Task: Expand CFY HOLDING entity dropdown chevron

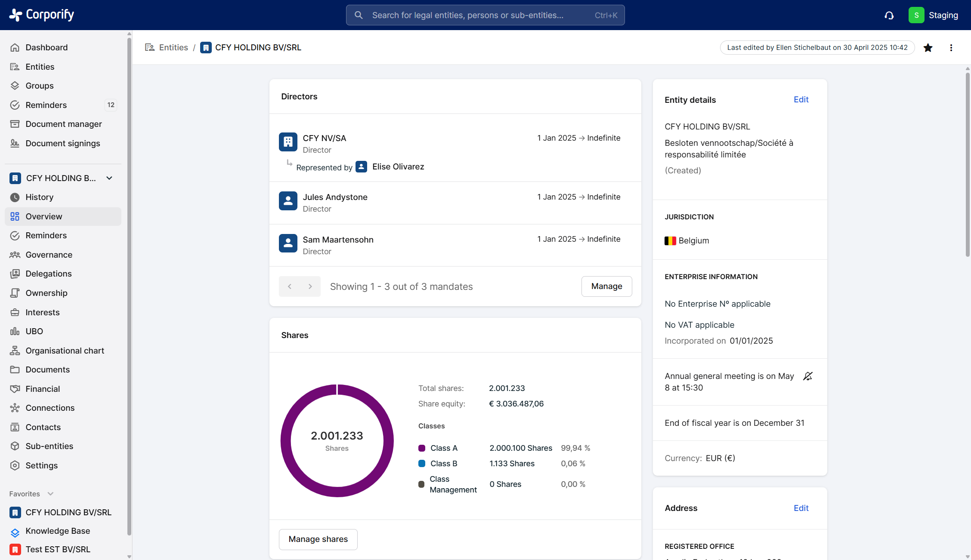Action: coord(109,178)
